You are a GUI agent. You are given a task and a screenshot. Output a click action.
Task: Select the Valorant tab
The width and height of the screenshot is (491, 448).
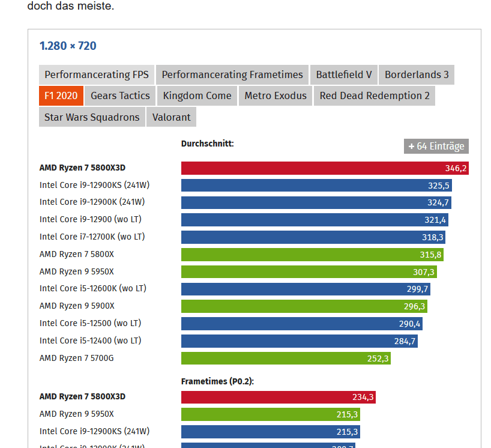171,117
